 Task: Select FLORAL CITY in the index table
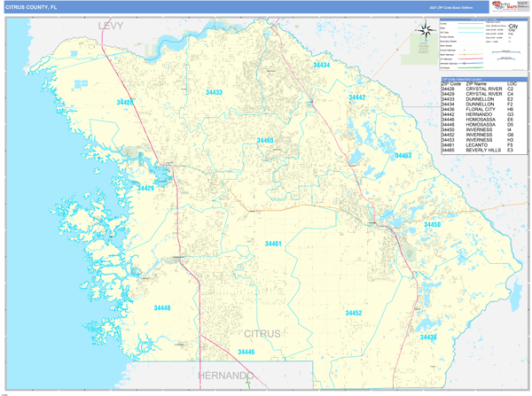pos(481,109)
